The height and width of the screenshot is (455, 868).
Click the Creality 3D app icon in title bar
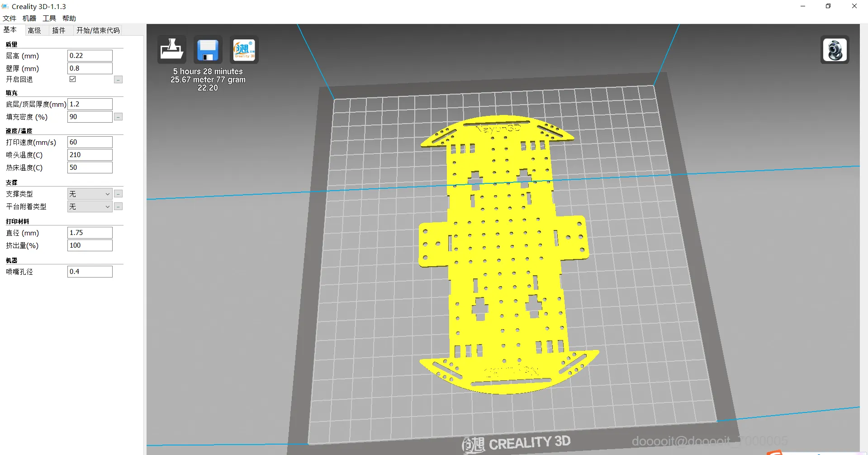tap(5, 6)
